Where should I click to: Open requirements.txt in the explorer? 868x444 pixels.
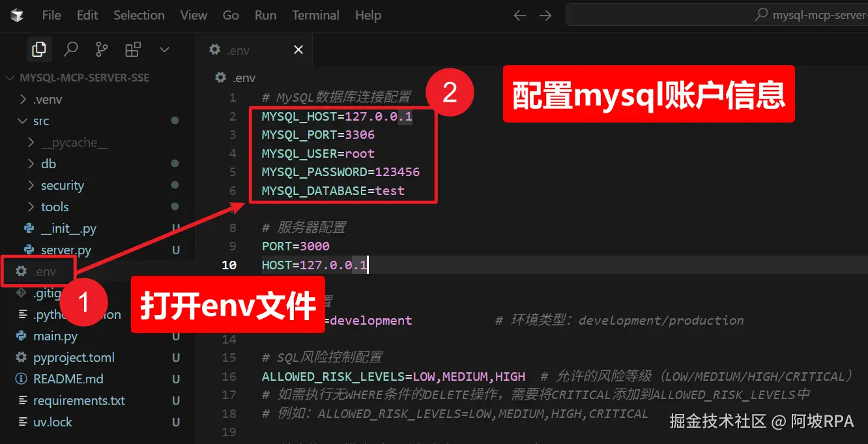[79, 400]
